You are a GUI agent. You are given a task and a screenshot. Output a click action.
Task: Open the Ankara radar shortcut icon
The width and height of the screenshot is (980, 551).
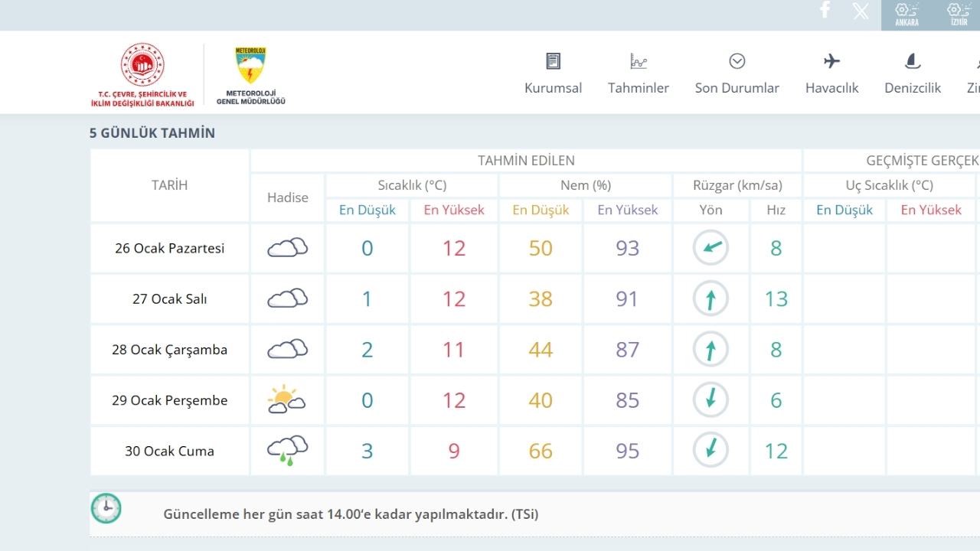(x=906, y=15)
